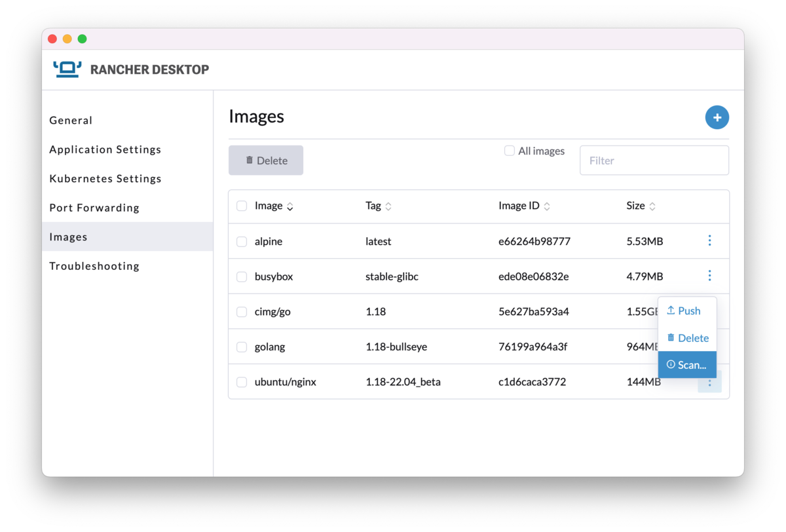
Task: Tick the alpine row checkbox
Action: point(242,242)
